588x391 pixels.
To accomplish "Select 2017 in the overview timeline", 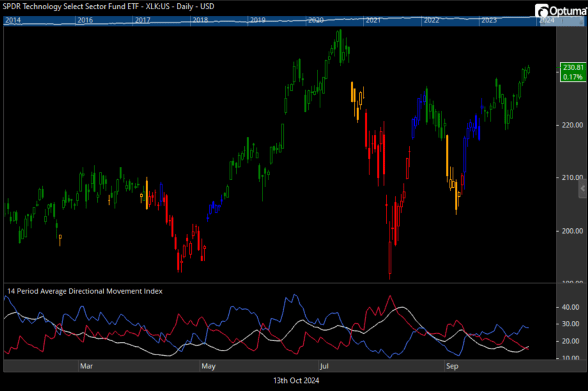I will [143, 20].
